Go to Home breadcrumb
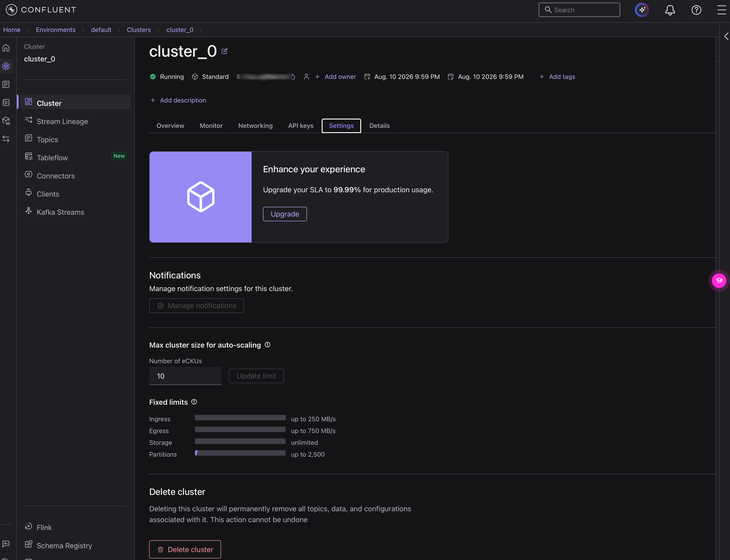This screenshot has height=560, width=730. [12, 30]
